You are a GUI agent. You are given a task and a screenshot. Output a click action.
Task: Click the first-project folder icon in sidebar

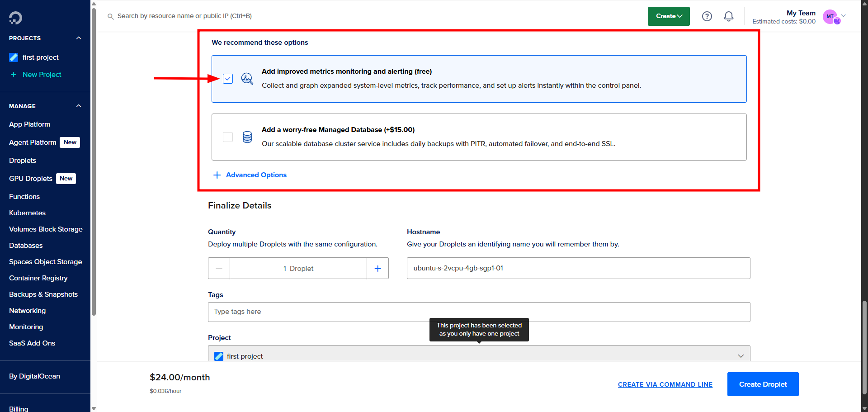(13, 57)
